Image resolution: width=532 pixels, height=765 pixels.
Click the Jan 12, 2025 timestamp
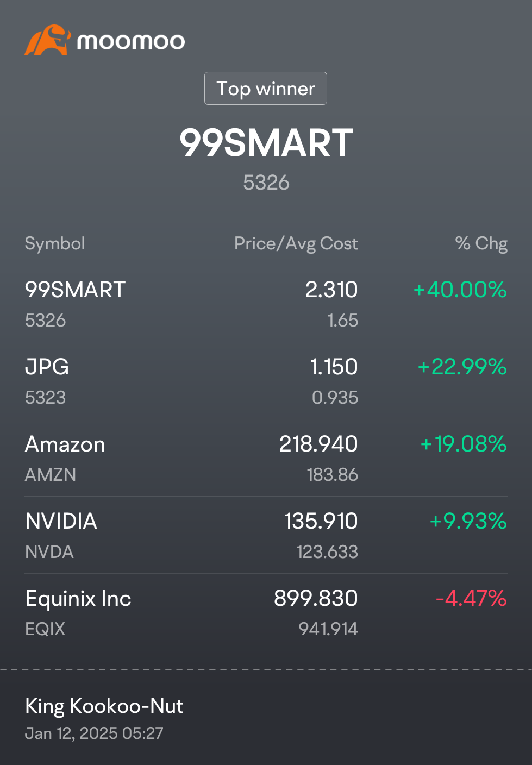tap(94, 733)
